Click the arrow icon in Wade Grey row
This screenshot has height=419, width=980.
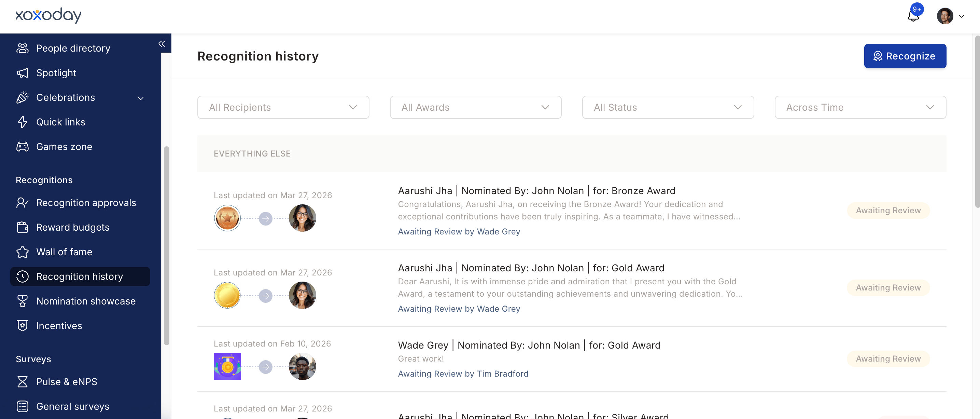tap(266, 367)
